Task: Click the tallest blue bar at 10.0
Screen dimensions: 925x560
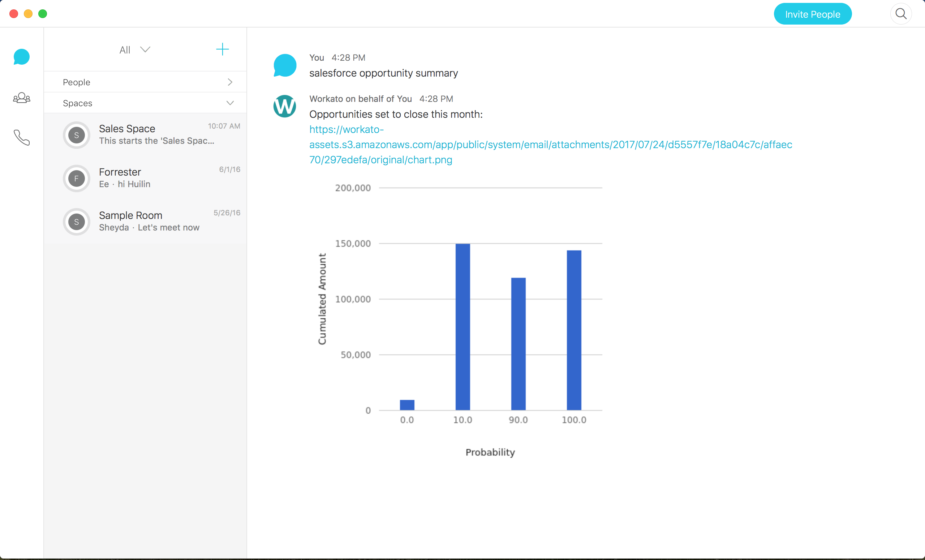Action: 462,327
